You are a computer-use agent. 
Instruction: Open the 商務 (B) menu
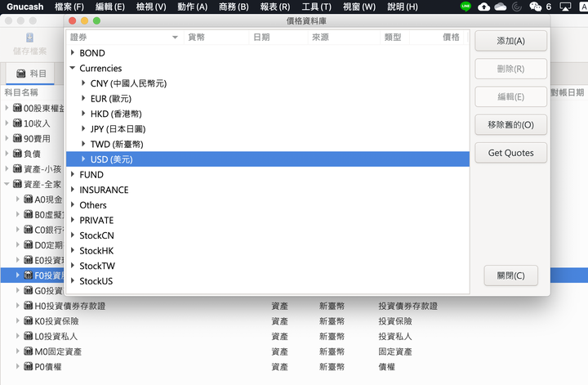[234, 7]
